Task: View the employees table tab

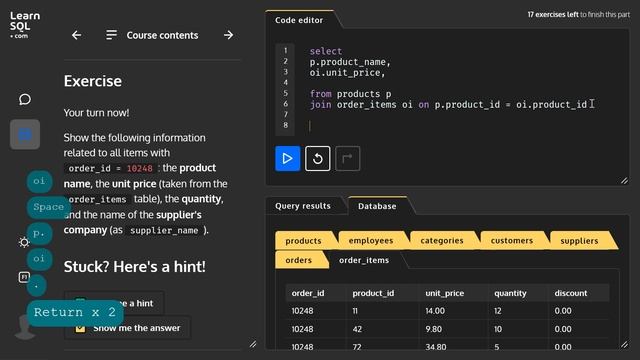Action: 371,241
